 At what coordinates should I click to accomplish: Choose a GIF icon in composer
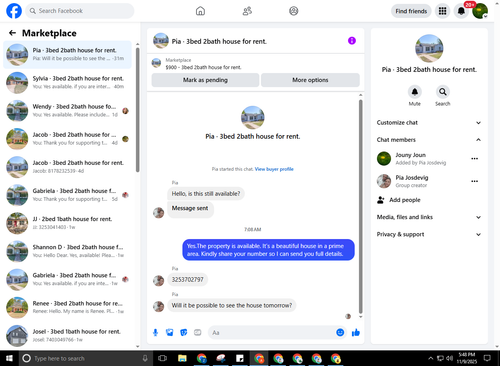coord(198,332)
